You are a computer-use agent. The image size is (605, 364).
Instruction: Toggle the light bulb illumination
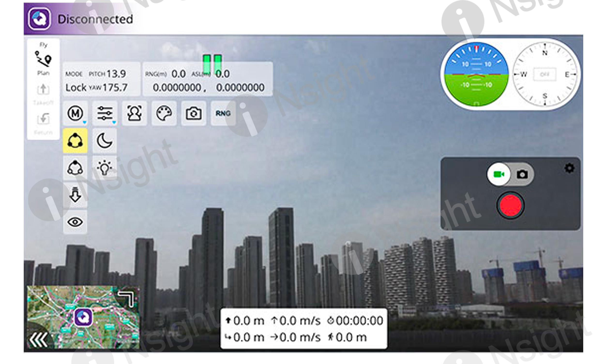[x=105, y=168]
